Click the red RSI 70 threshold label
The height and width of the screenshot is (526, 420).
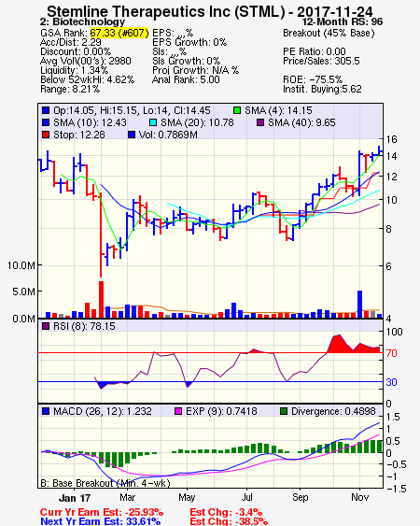point(391,353)
